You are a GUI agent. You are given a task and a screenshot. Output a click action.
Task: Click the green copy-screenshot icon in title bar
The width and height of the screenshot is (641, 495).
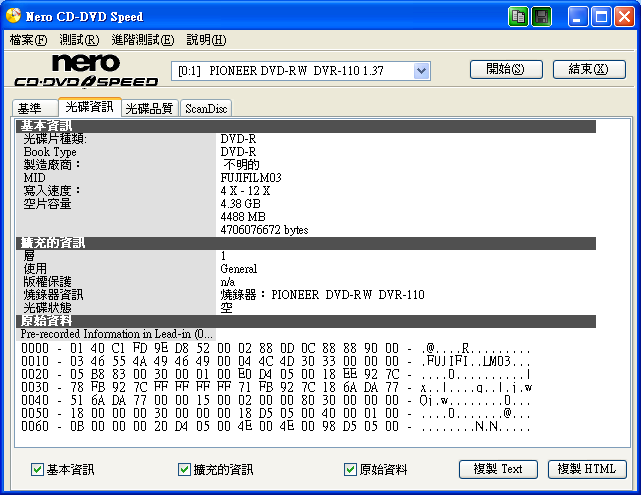click(518, 17)
